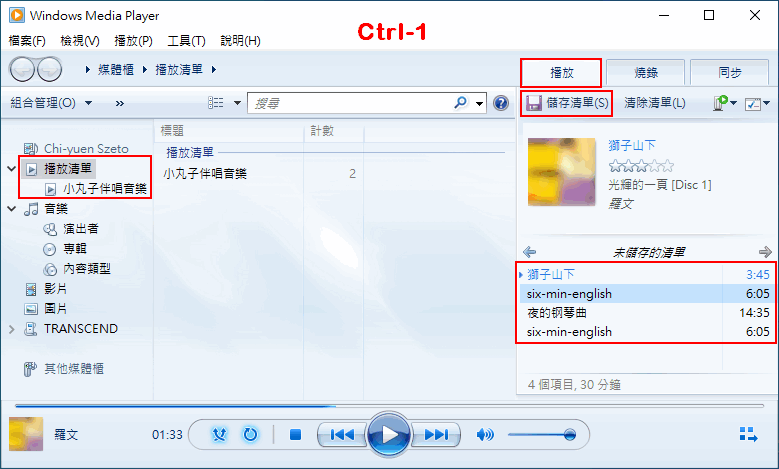The image size is (779, 469).
Task: Click the search magnifier icon
Action: [x=461, y=103]
